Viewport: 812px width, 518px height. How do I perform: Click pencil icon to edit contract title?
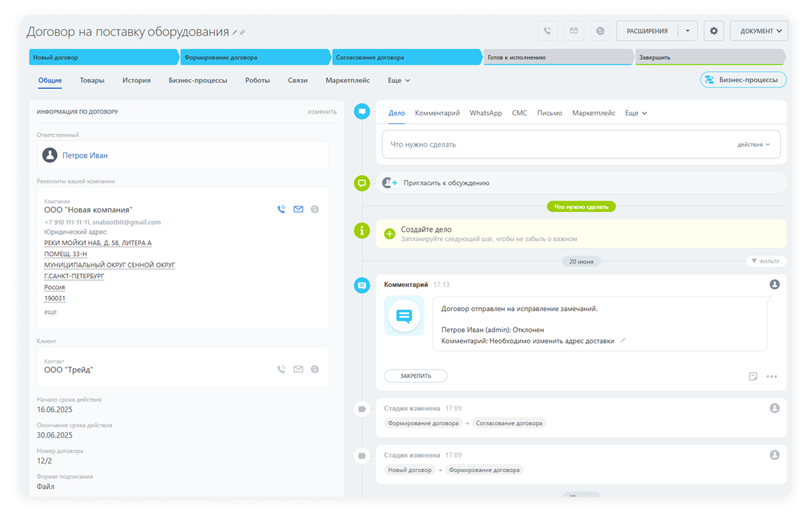(234, 33)
